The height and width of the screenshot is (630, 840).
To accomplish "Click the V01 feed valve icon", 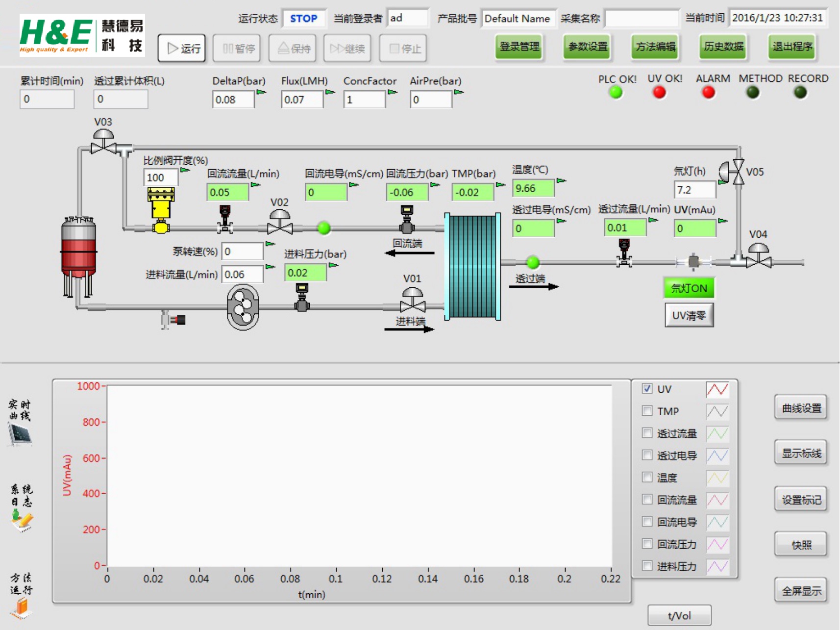I will coord(412,301).
